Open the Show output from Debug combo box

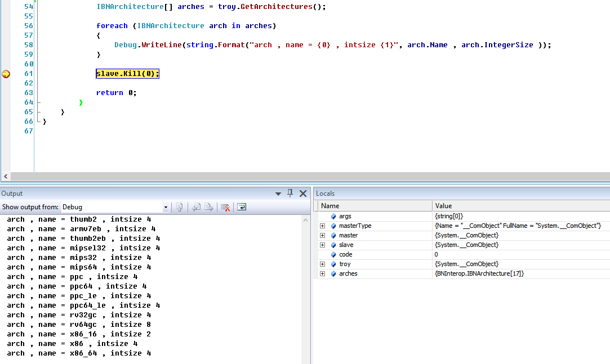tap(115, 207)
